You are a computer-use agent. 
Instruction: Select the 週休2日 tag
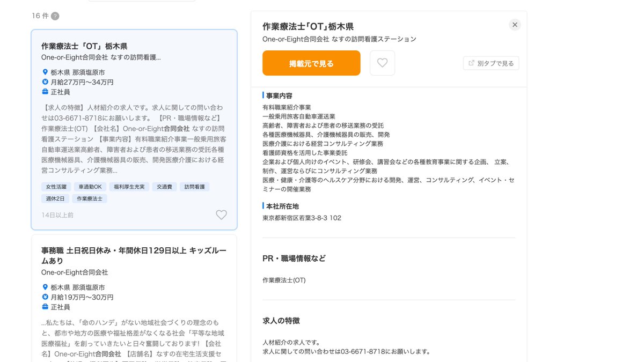coord(56,198)
